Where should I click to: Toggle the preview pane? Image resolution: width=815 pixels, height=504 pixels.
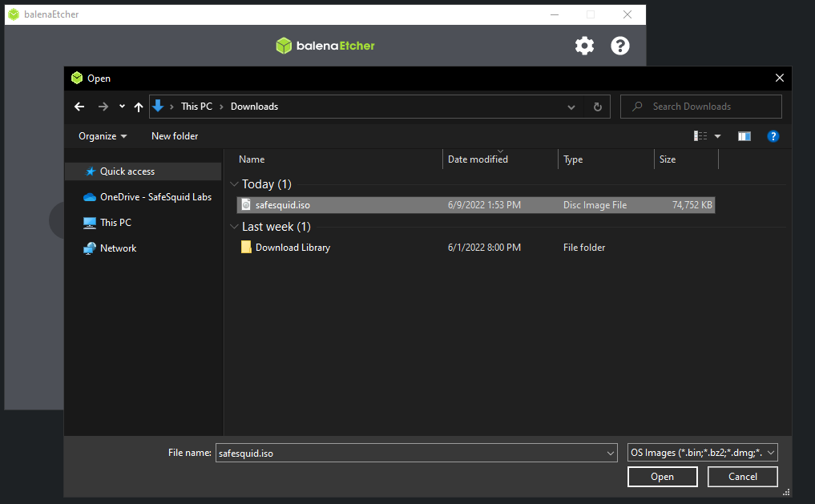coord(744,136)
